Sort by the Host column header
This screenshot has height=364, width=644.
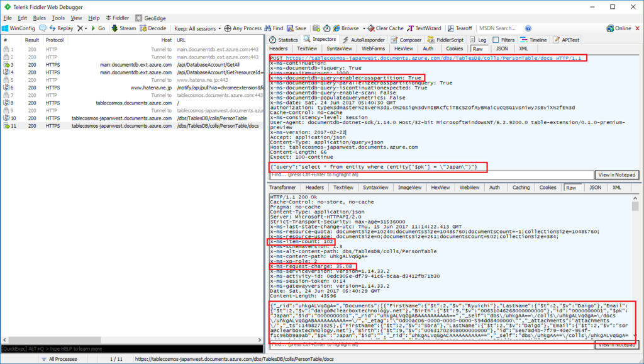pyautogui.click(x=166, y=40)
